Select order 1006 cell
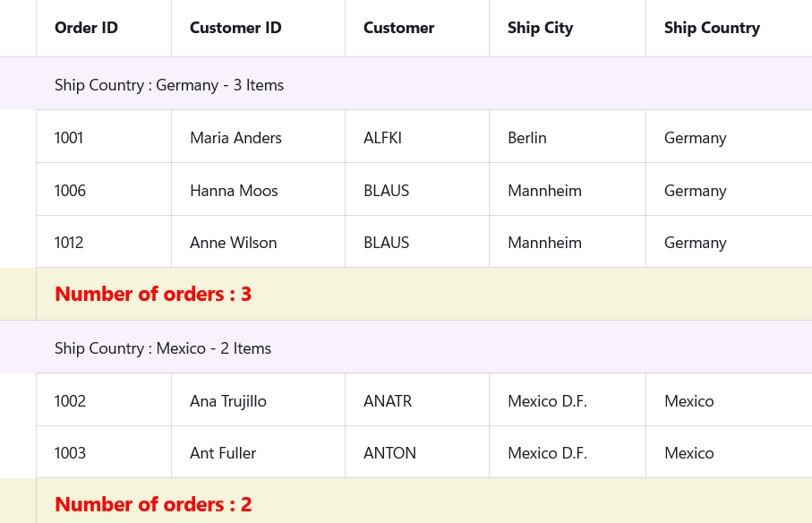Image resolution: width=812 pixels, height=523 pixels. pos(70,191)
